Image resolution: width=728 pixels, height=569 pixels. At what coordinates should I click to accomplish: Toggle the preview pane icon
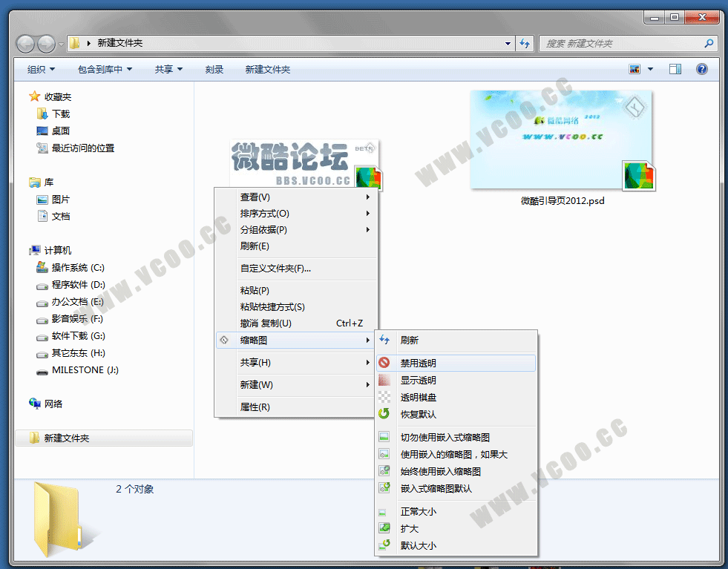click(x=675, y=69)
